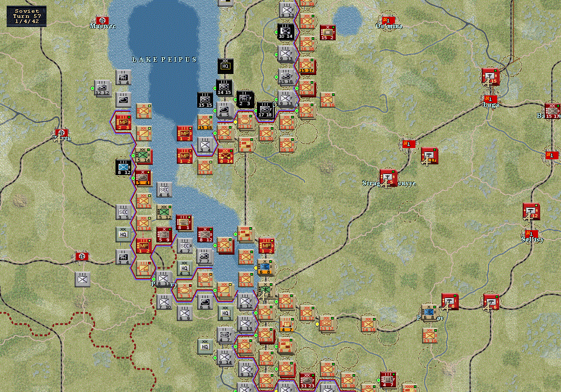The height and width of the screenshot is (392, 561).
Task: Select the gray 6-6 panzer counter
Action: point(205,302)
